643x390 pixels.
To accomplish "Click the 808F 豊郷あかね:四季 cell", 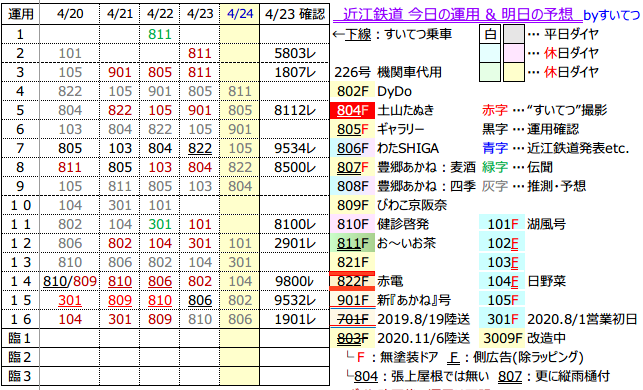I will [353, 186].
